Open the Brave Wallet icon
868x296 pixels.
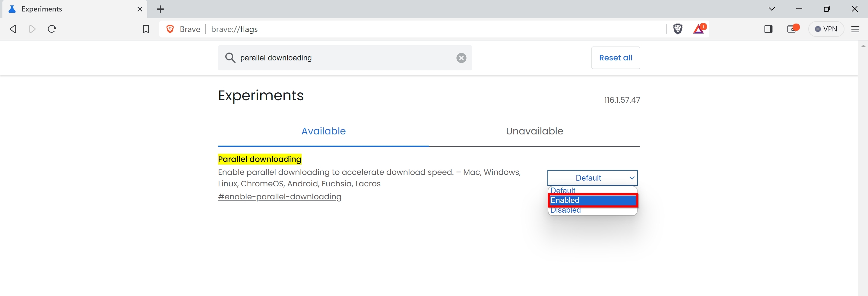click(x=791, y=29)
